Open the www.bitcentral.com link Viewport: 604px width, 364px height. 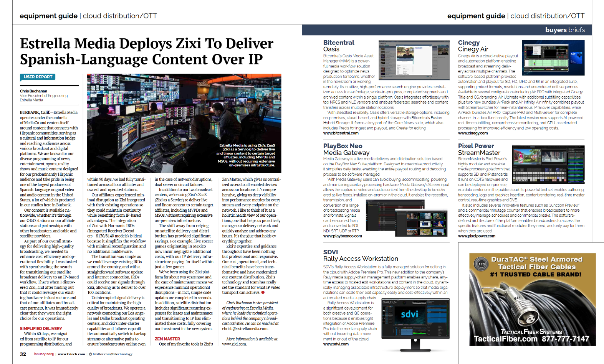pos(341,133)
